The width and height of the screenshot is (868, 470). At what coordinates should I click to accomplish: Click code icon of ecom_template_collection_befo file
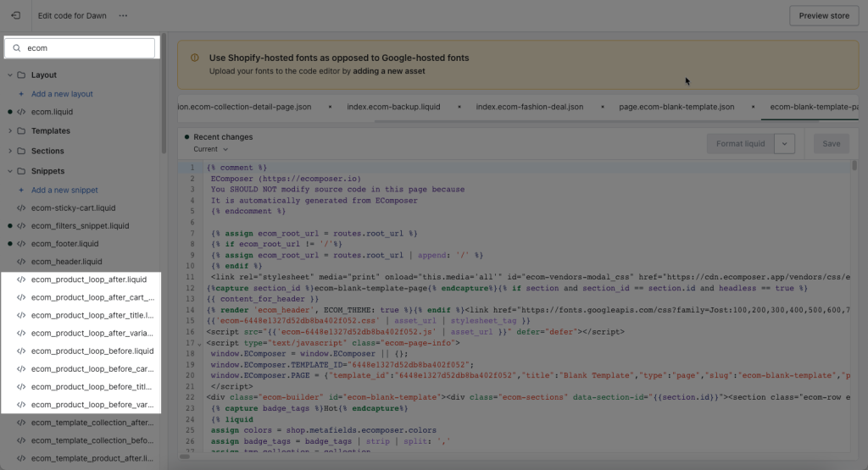click(21, 440)
